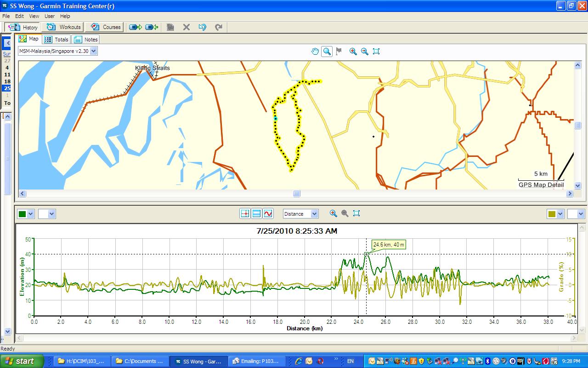The image size is (588, 368).
Task: Click the left sidebar scroll down arrow
Action: point(7,331)
